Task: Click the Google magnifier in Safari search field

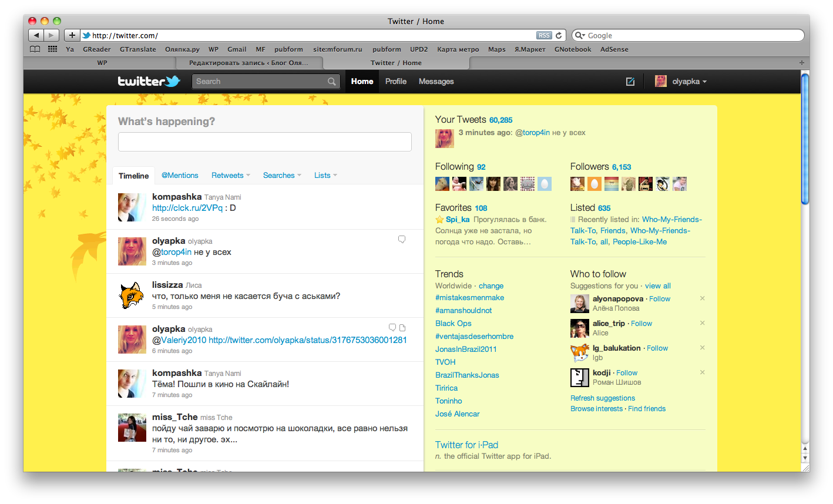Action: click(580, 35)
